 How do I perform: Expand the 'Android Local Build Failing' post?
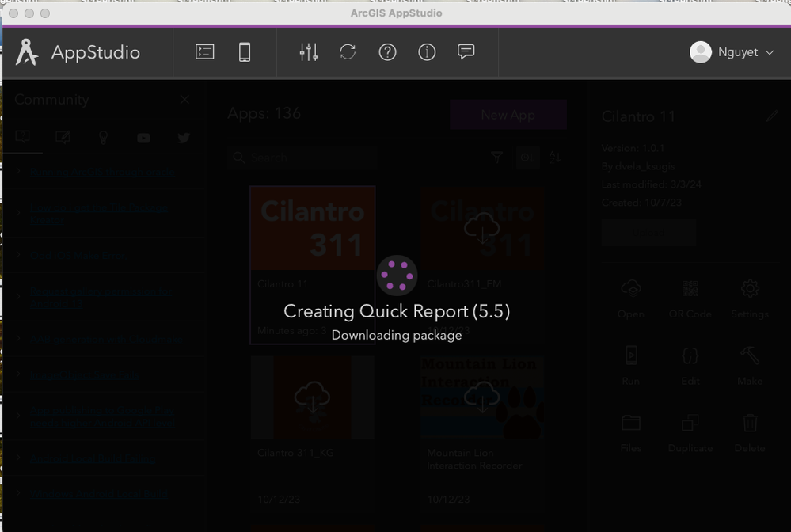[18, 458]
